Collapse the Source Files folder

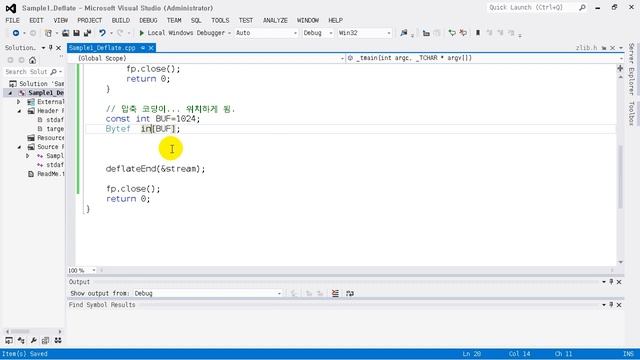pyautogui.click(x=19, y=147)
